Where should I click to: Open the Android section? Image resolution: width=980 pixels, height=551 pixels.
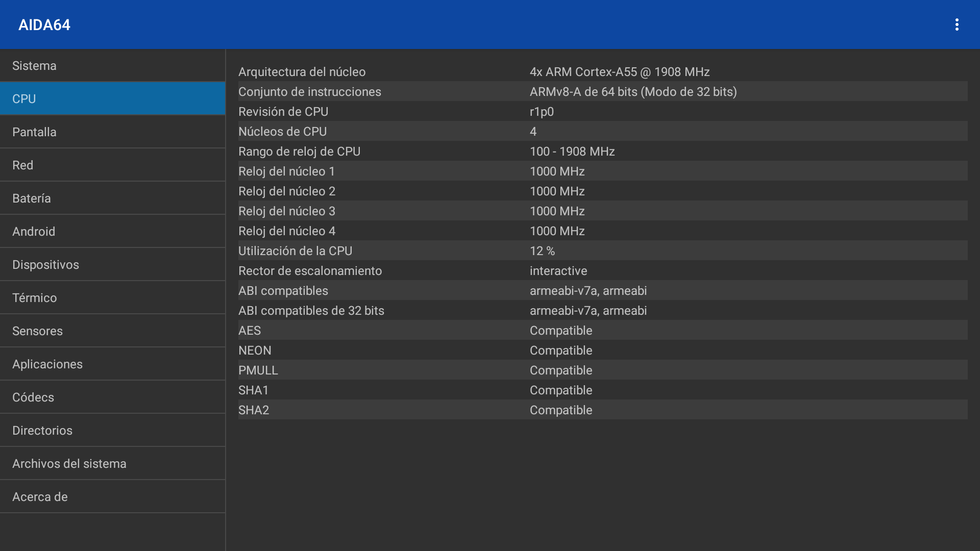(112, 232)
